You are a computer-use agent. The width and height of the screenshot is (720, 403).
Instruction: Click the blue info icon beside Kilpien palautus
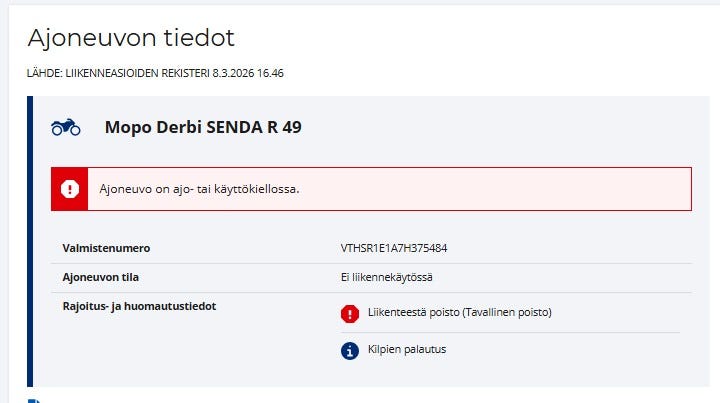pyautogui.click(x=350, y=350)
